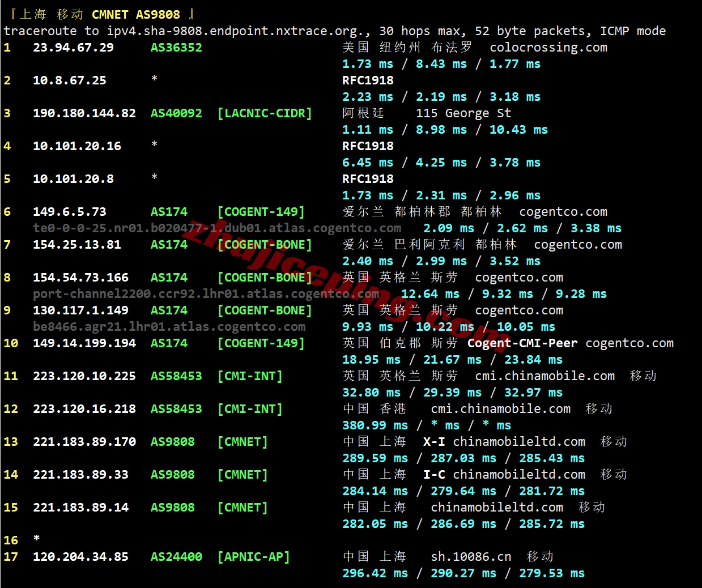This screenshot has height=588, width=702.
Task: Select hostname ipv4.sha-9808.endpoint.nxtrace.org in traceroute line
Action: (x=235, y=31)
